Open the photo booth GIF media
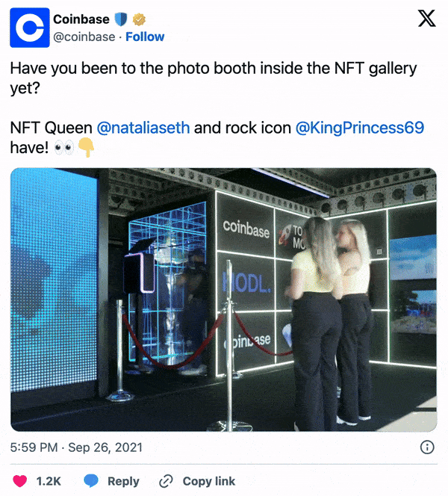Image resolution: width=448 pixels, height=496 pixels. click(224, 300)
